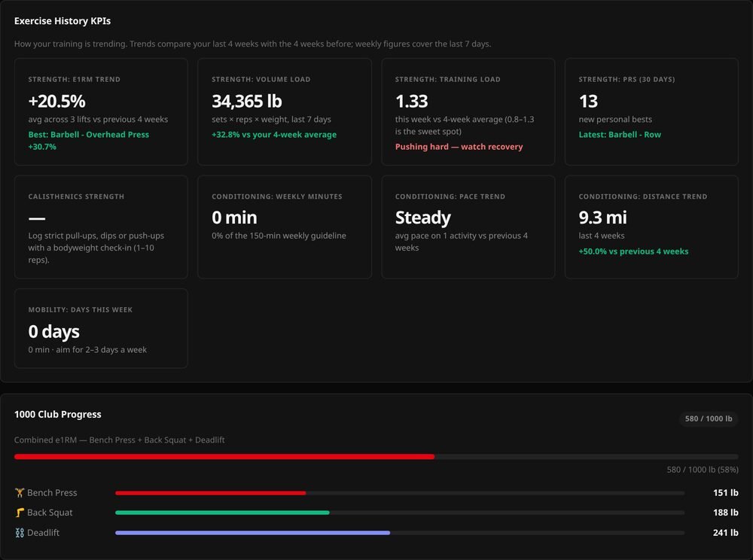
Task: Click the '9.3 mi' distance value
Action: 602,218
